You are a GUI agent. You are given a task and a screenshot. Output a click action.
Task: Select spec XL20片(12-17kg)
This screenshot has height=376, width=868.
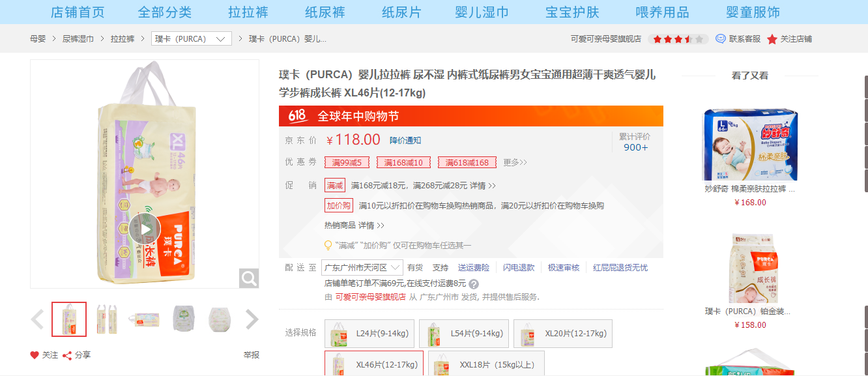pyautogui.click(x=563, y=334)
